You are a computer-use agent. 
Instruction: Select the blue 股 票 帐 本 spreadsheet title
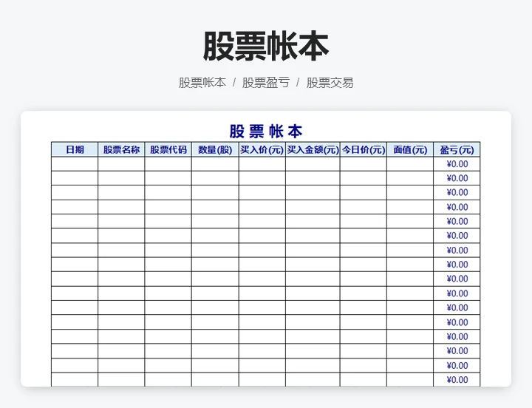click(x=266, y=132)
